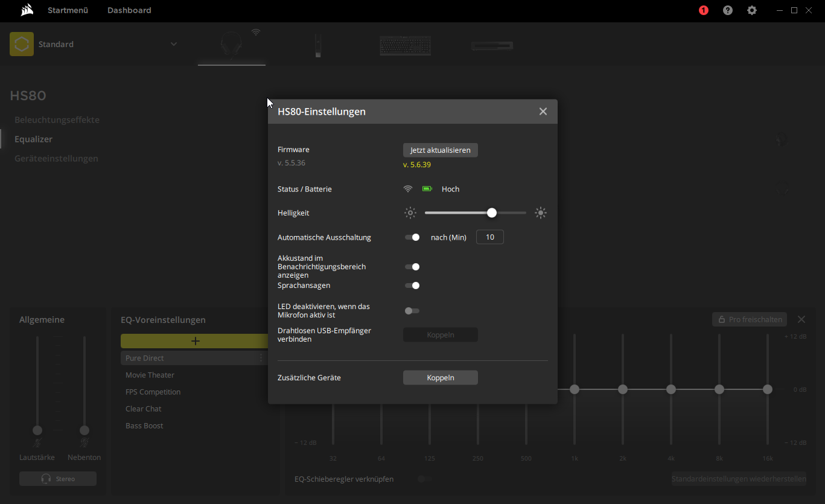Click the 16k EQ band slider handle
The height and width of the screenshot is (504, 825).
[768, 389]
